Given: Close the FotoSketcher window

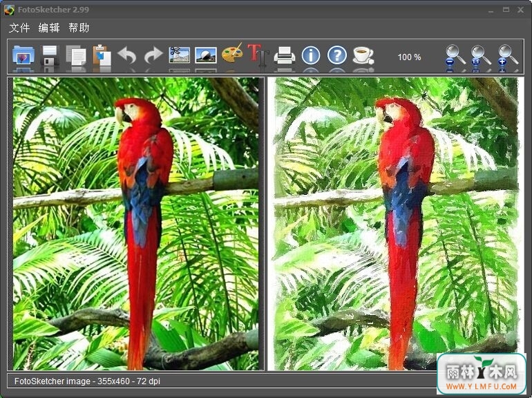Looking at the screenshot, I should 520,10.
